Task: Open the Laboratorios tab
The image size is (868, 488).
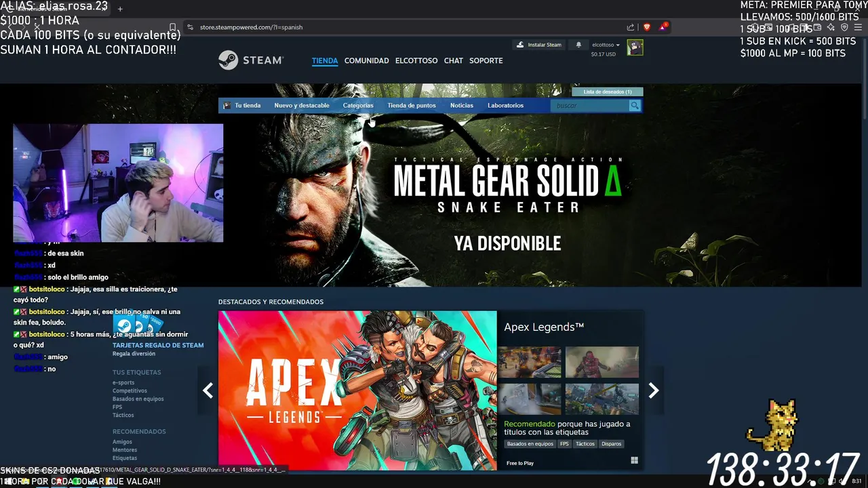Action: coord(505,106)
